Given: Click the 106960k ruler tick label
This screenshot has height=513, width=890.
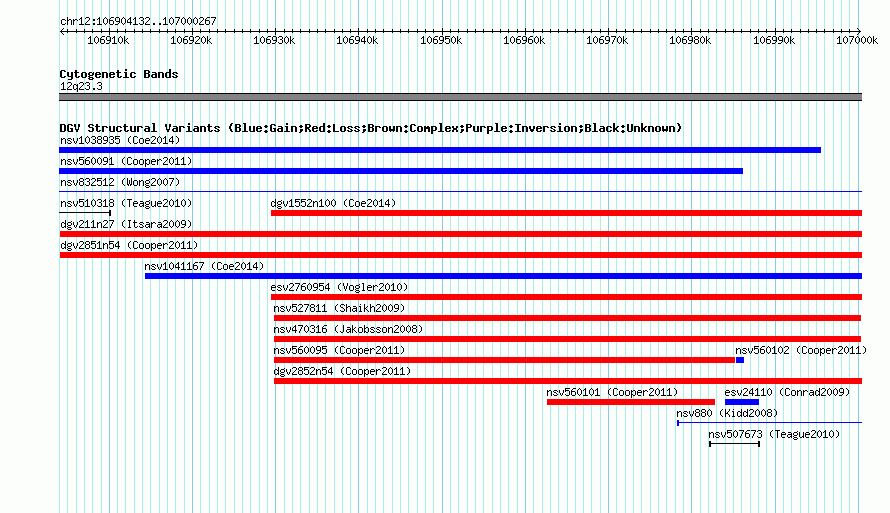Looking at the screenshot, I should point(524,40).
